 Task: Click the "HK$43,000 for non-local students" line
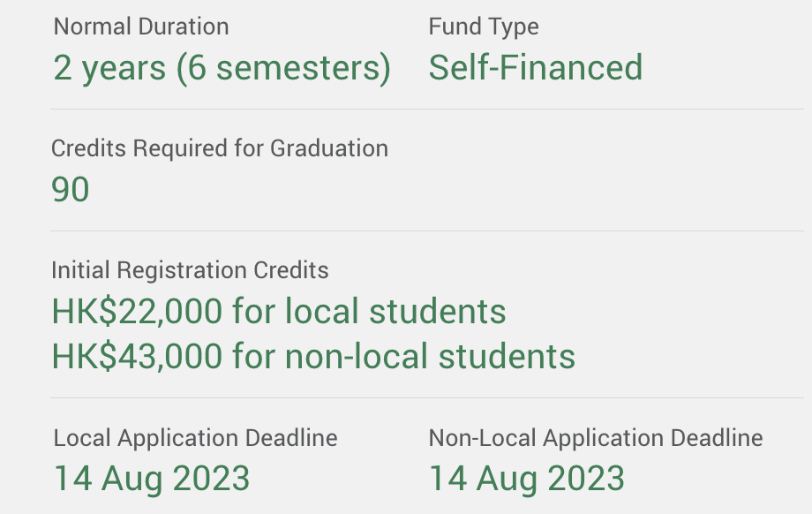tap(313, 357)
